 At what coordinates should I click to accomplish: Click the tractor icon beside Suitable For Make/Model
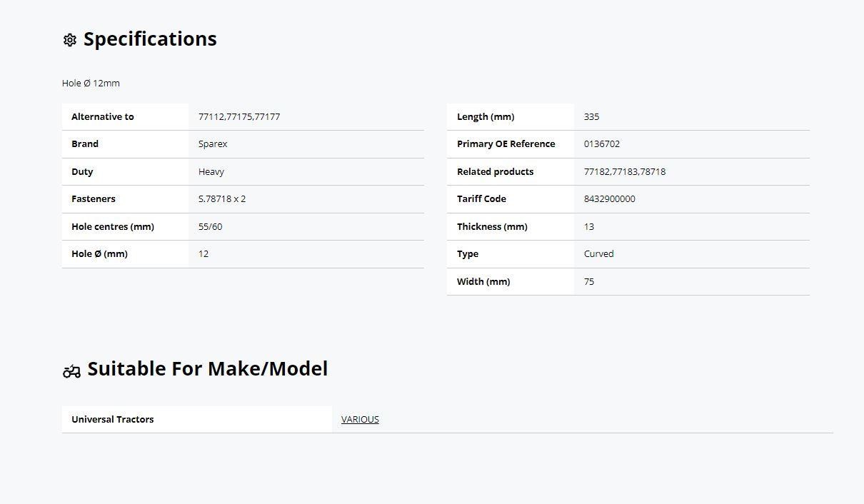click(x=71, y=371)
